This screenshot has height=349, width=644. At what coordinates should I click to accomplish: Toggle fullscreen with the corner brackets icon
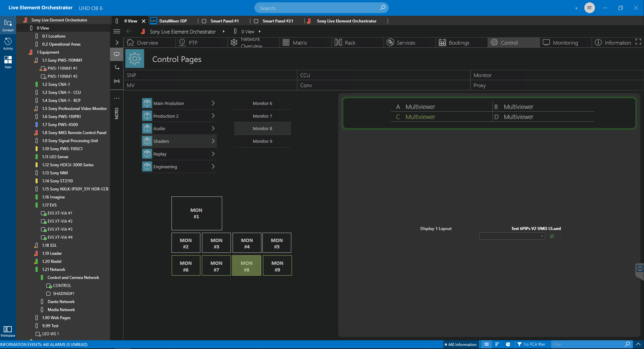[638, 42]
